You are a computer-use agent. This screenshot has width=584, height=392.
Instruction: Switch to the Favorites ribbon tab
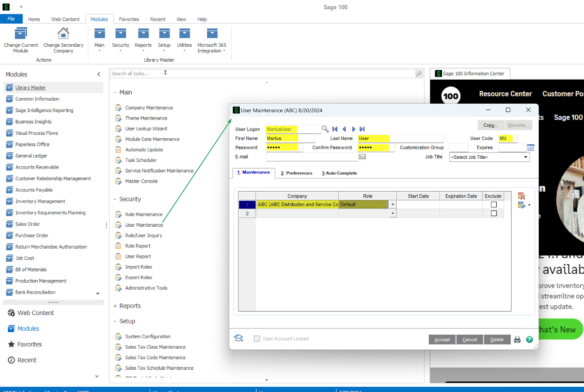click(129, 19)
